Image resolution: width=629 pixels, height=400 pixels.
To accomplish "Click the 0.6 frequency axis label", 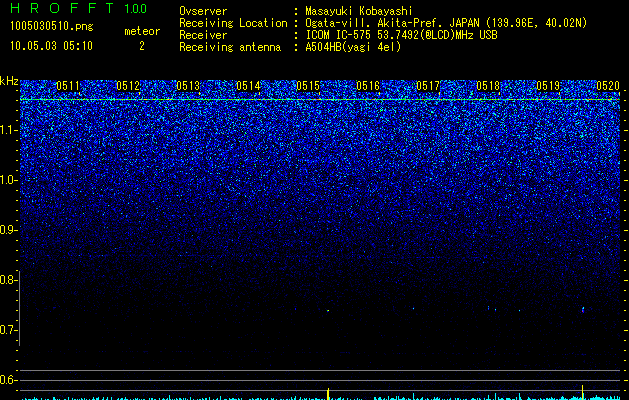I will pyautogui.click(x=8, y=380).
